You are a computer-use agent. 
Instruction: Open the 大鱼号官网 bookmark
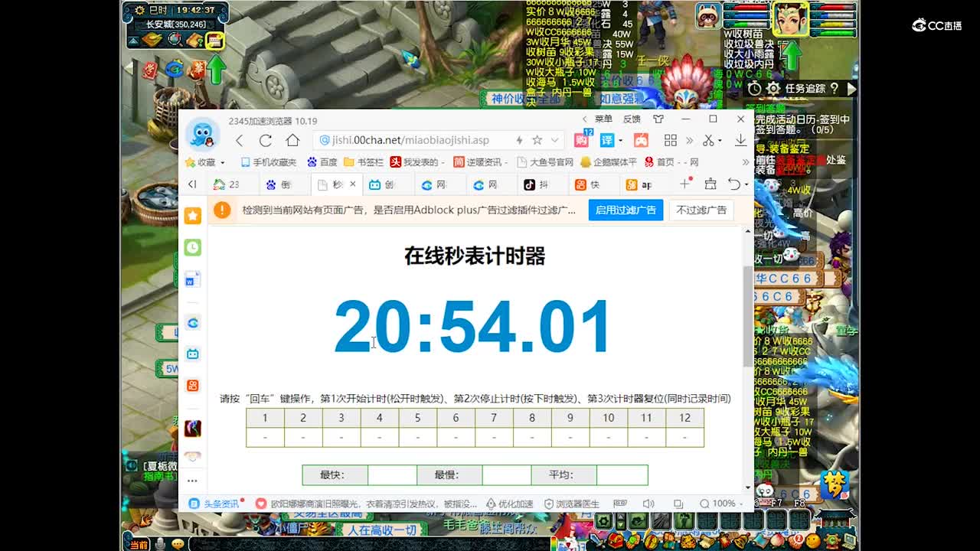545,162
